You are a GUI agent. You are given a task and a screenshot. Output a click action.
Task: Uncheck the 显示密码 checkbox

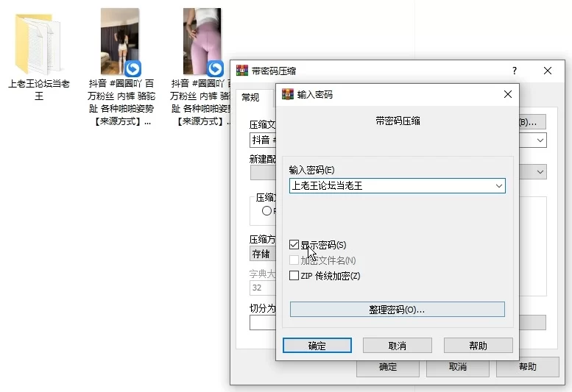pos(294,245)
